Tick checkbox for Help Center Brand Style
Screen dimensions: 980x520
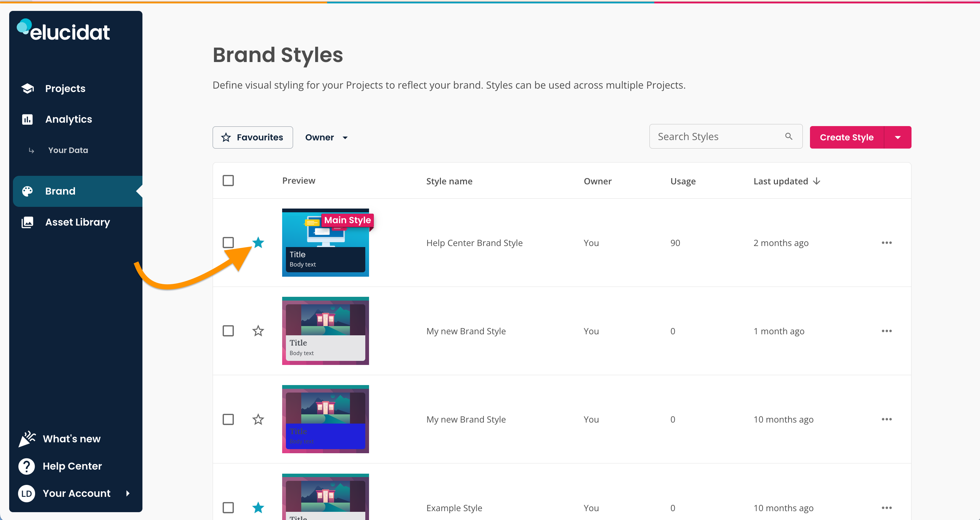[x=228, y=242]
